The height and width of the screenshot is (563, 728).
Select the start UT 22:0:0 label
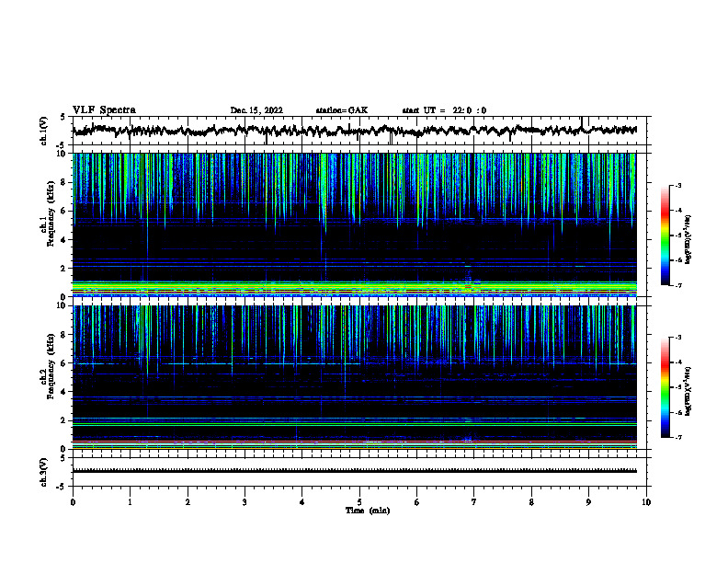pos(444,110)
